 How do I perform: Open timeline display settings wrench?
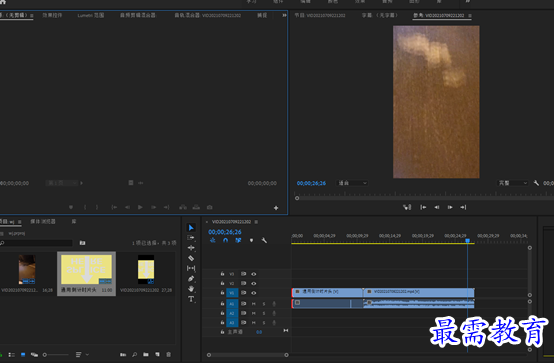click(264, 240)
